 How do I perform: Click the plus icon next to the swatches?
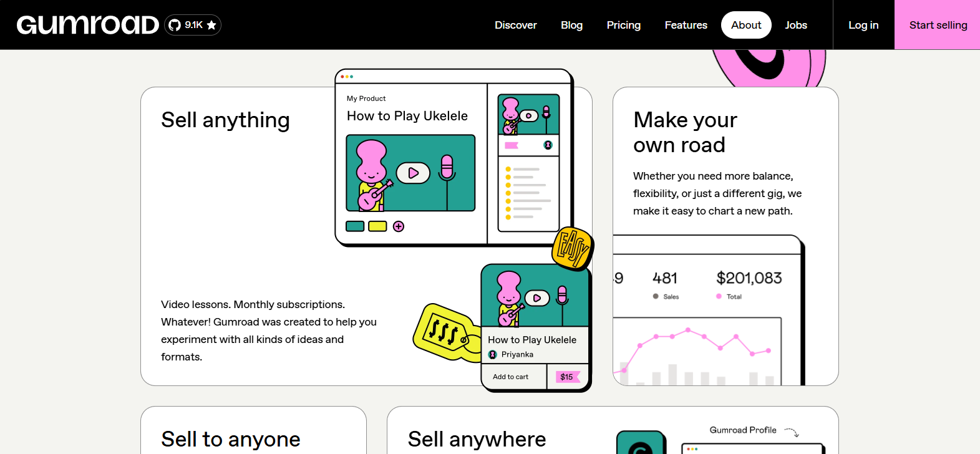pyautogui.click(x=399, y=226)
